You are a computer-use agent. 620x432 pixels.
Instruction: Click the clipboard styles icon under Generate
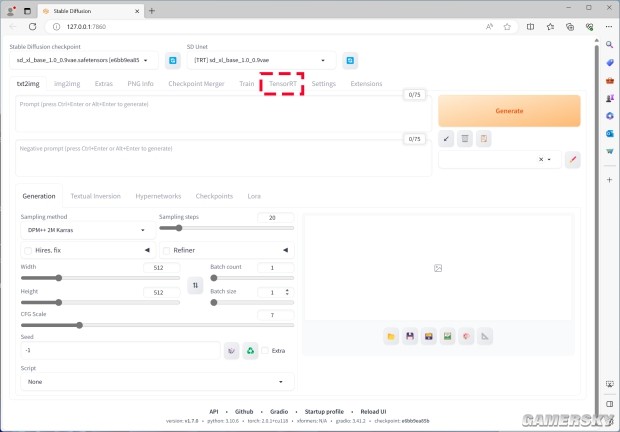484,139
